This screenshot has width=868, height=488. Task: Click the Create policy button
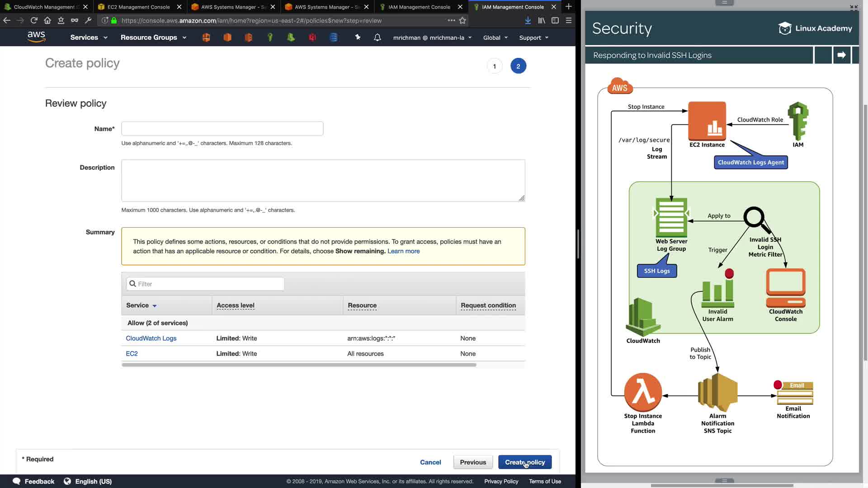524,462
